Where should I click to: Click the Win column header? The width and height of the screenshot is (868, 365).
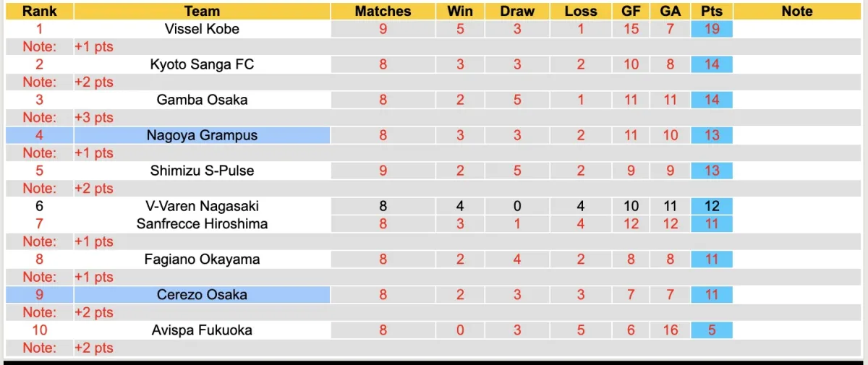click(x=460, y=11)
